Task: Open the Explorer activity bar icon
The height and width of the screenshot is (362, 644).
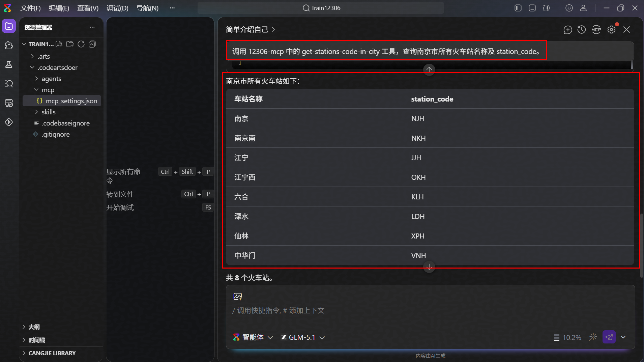Action: tap(9, 26)
